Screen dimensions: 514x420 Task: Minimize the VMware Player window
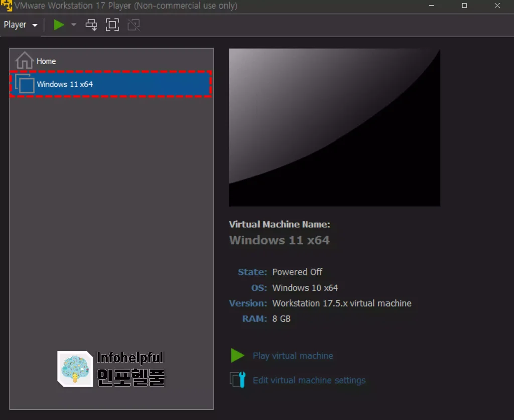(x=431, y=6)
